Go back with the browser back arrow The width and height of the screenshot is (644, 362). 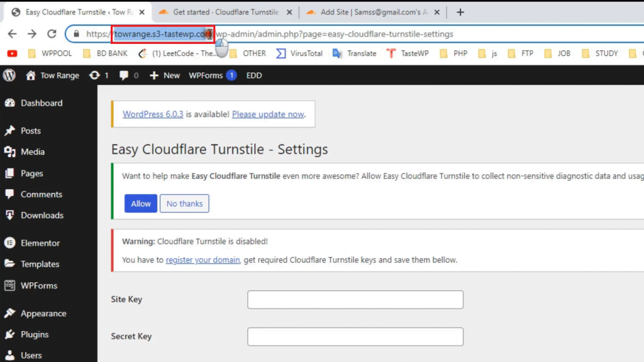click(13, 34)
